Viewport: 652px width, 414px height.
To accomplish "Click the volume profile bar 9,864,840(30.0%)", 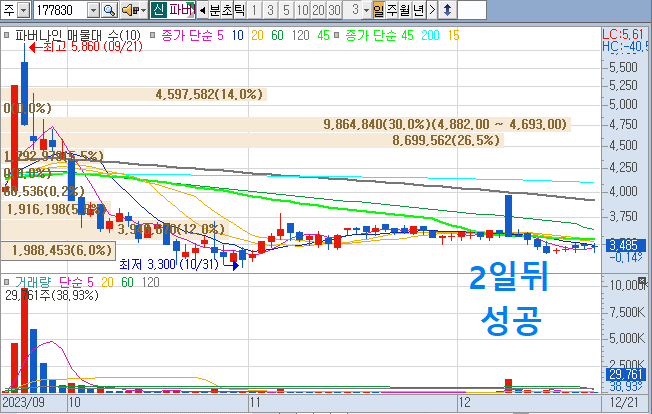I will (x=286, y=124).
